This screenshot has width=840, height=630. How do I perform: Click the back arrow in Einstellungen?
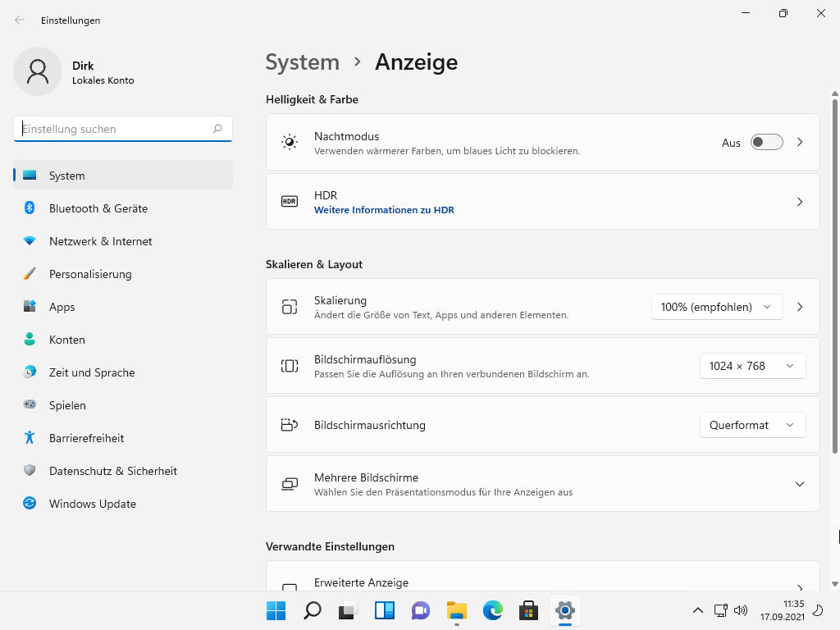(x=20, y=21)
